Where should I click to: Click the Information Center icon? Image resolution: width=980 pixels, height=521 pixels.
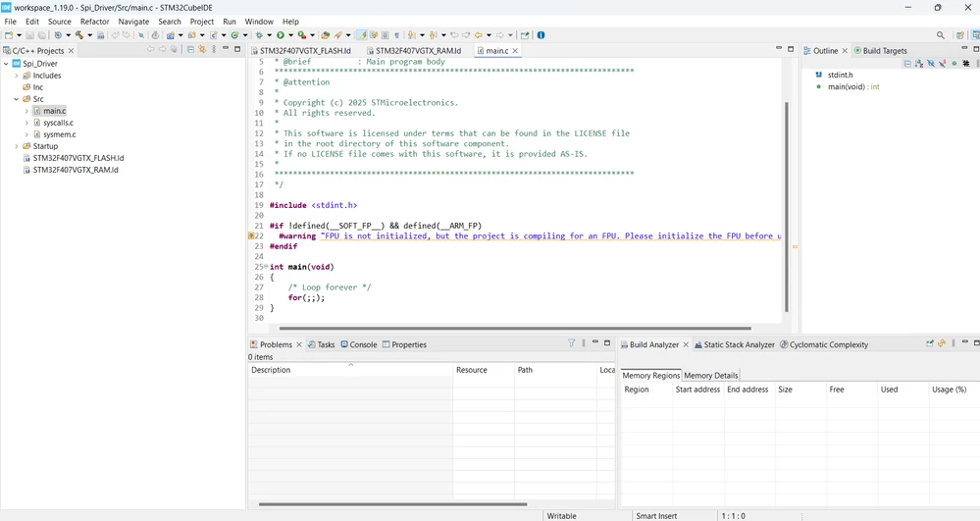[x=542, y=35]
